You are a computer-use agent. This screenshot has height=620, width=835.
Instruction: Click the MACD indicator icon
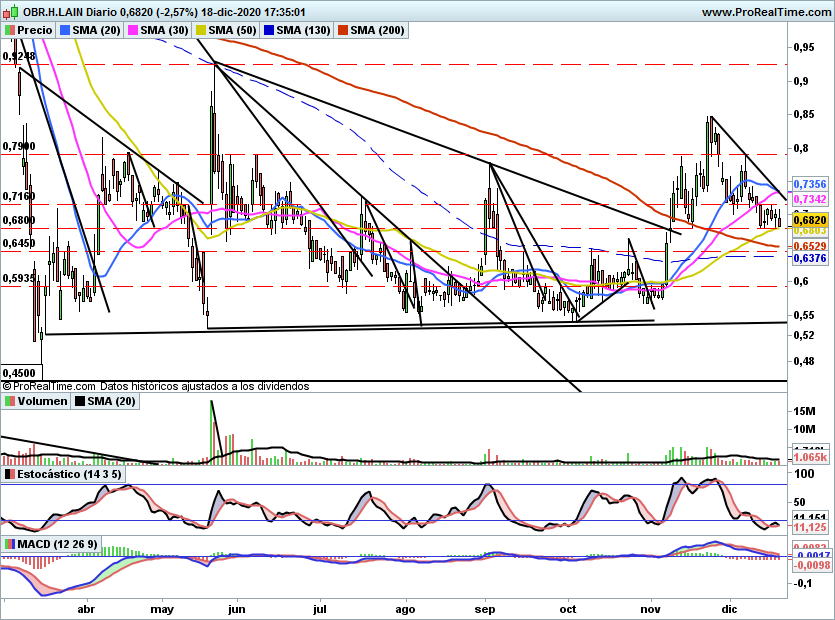coord(10,544)
